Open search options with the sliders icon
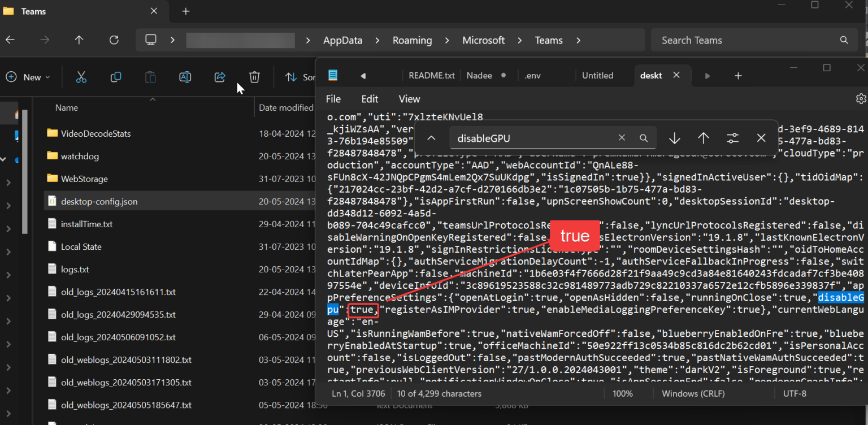The width and height of the screenshot is (868, 425). point(732,137)
